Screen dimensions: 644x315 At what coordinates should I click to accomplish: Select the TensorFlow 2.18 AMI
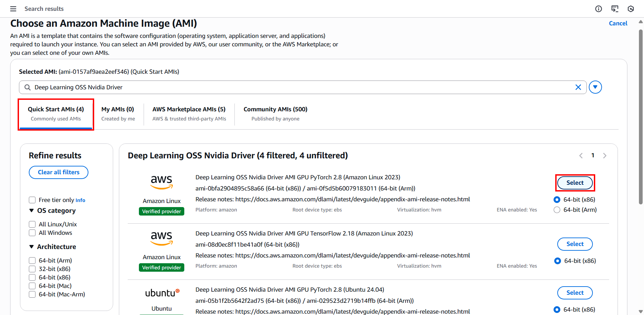pyautogui.click(x=575, y=244)
